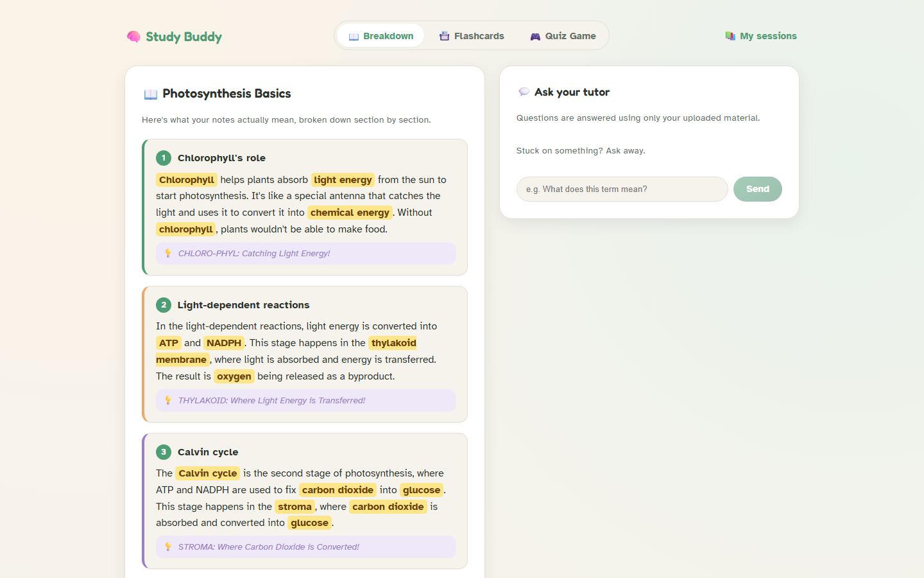This screenshot has height=578, width=924.
Task: Click the book icon in the Breakdown tab
Action: 354,36
